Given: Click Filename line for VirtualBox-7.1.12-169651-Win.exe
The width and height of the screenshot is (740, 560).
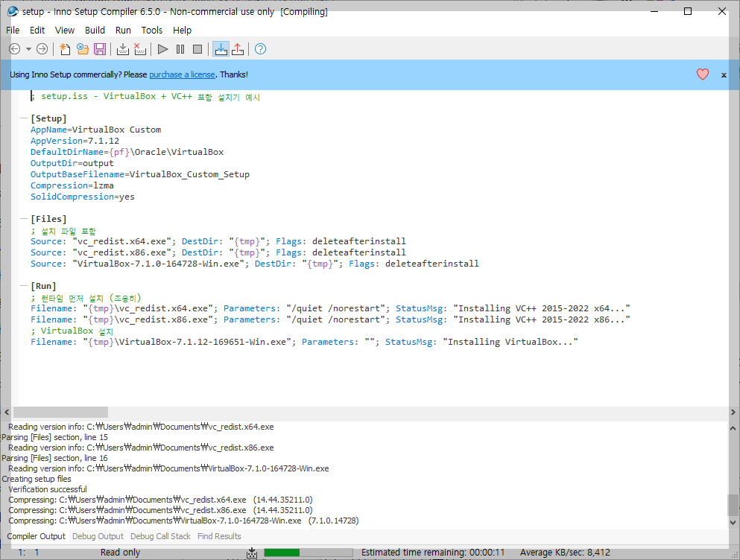Looking at the screenshot, I should 304,342.
